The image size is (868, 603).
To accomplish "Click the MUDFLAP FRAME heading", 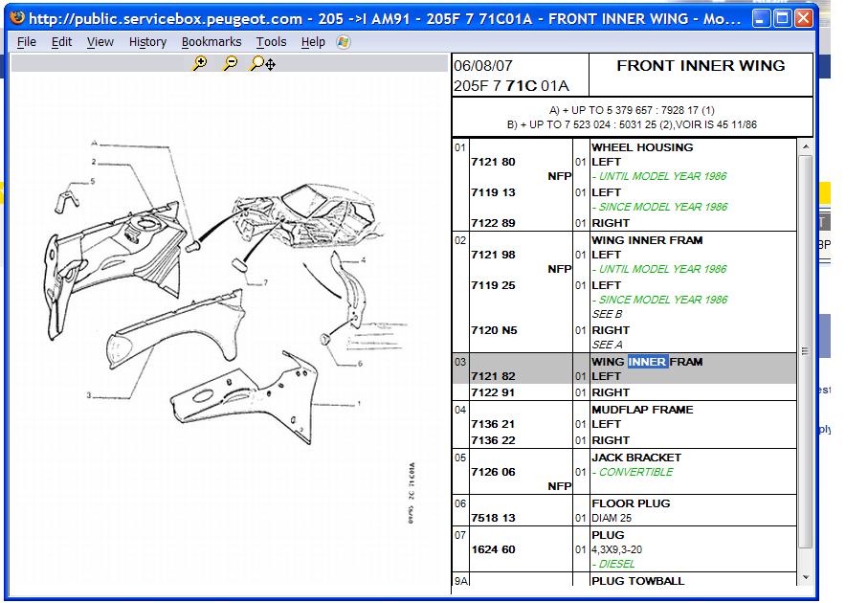I will click(642, 410).
